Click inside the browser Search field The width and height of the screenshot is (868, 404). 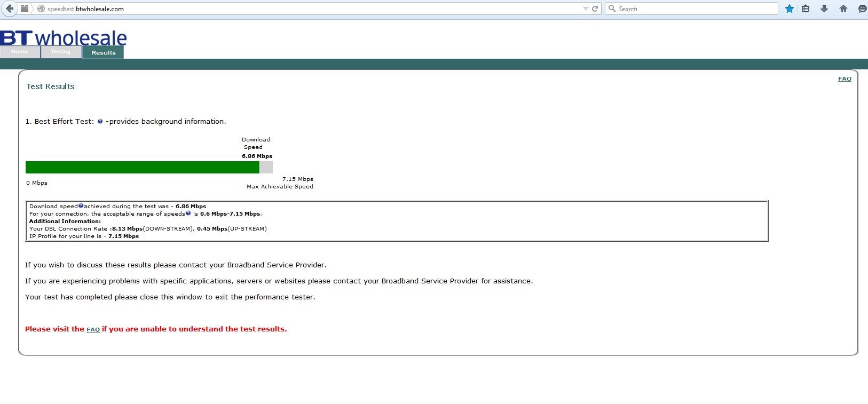point(694,9)
